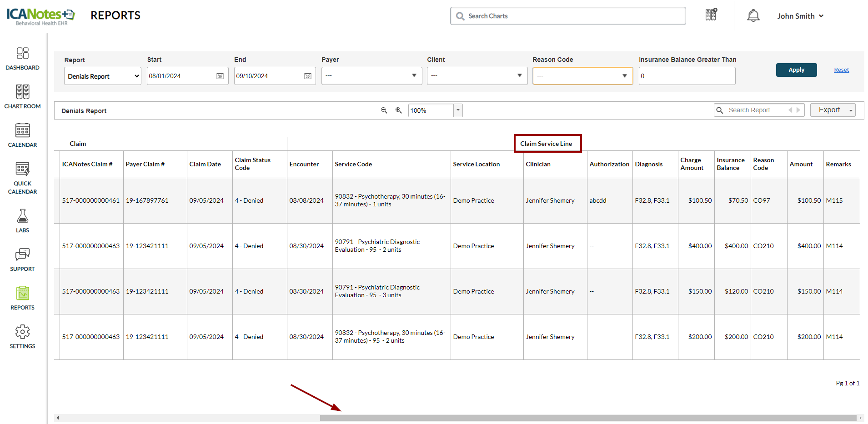Open the John Smith user menu

800,16
